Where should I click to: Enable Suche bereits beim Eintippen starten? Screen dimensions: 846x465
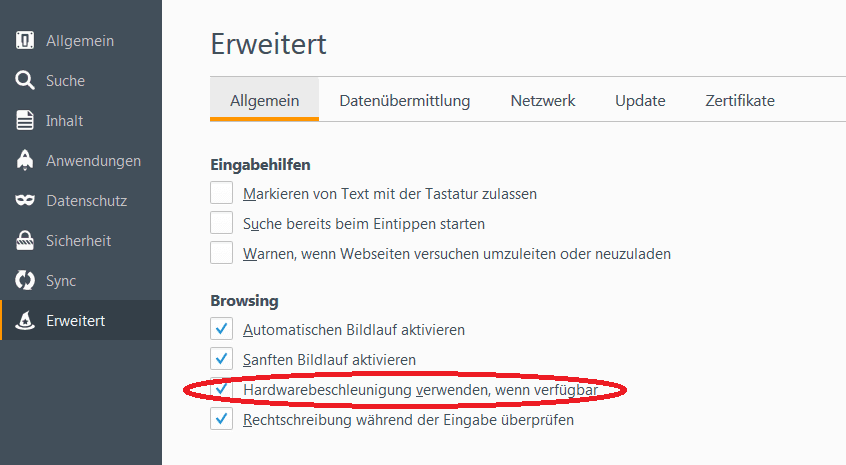pos(221,223)
